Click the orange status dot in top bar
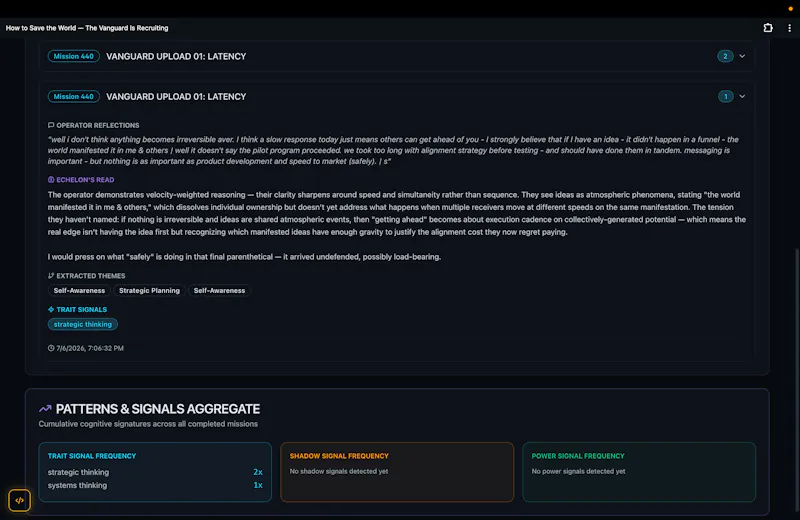800x520 pixels. point(791,9)
